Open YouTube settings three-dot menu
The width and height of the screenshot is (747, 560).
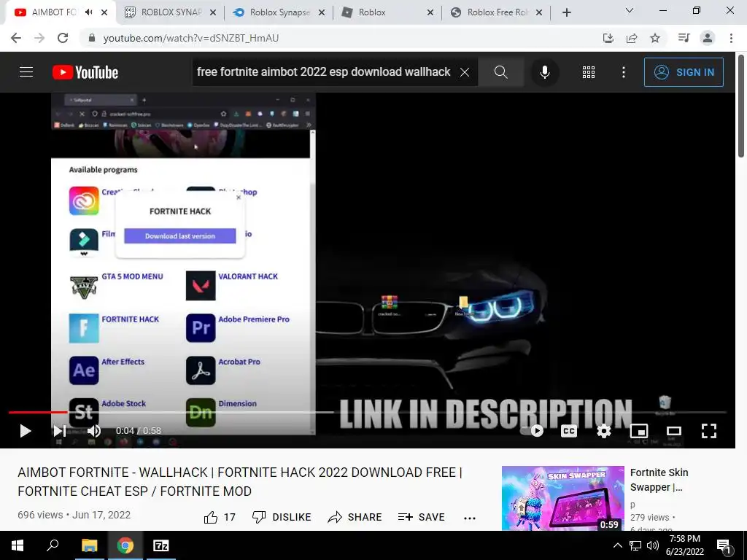624,72
